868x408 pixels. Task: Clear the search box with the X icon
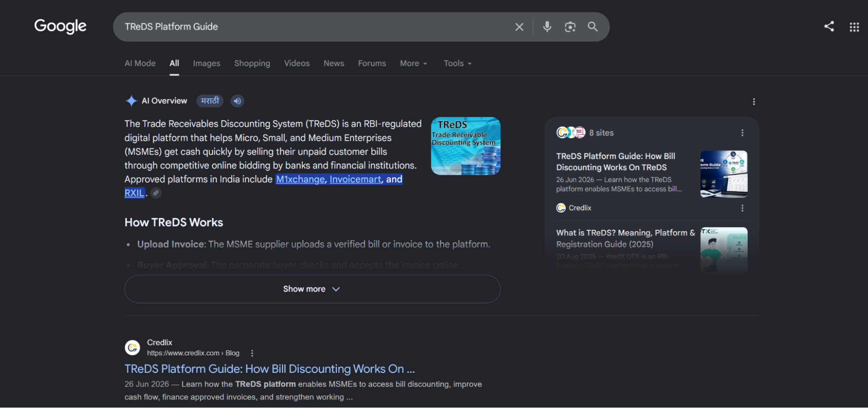pos(519,27)
